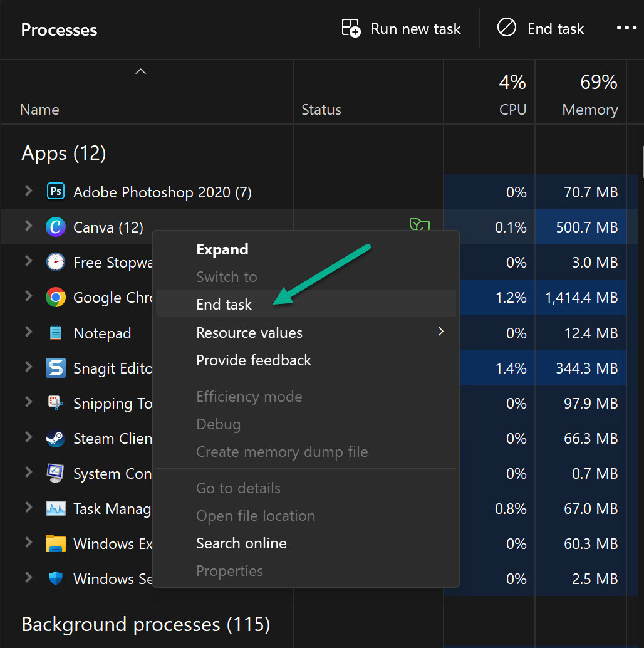The height and width of the screenshot is (648, 644).
Task: Click the 70.7 MB memory value
Action: 591,192
